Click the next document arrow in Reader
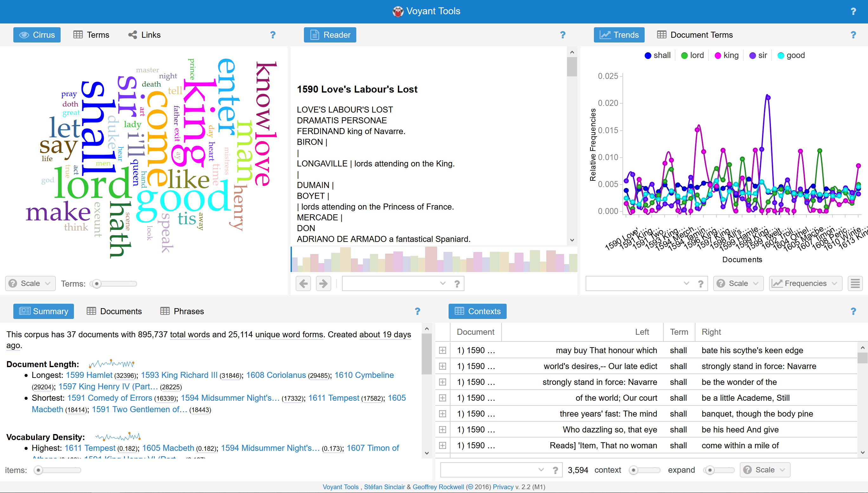This screenshot has width=868, height=493. tap(323, 283)
